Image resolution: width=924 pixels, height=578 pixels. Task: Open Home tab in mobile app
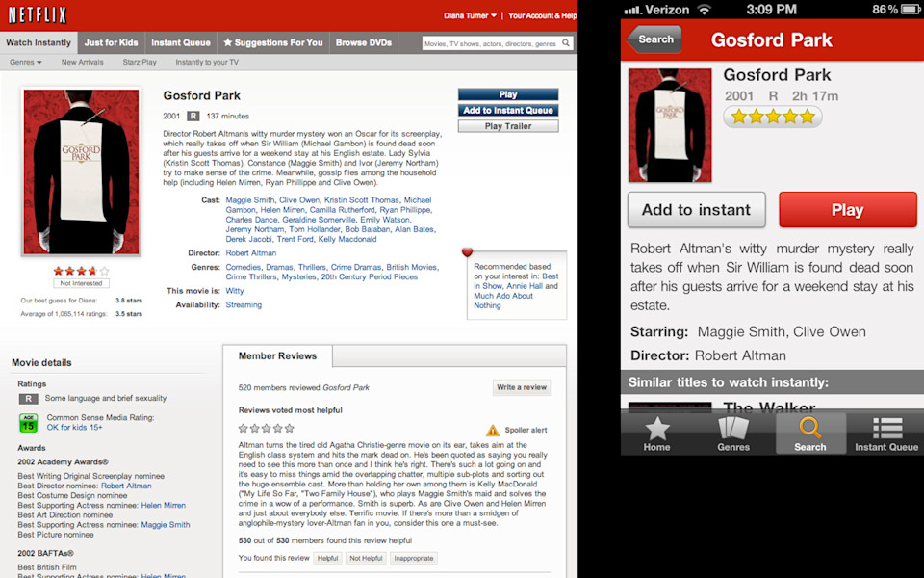pyautogui.click(x=656, y=433)
